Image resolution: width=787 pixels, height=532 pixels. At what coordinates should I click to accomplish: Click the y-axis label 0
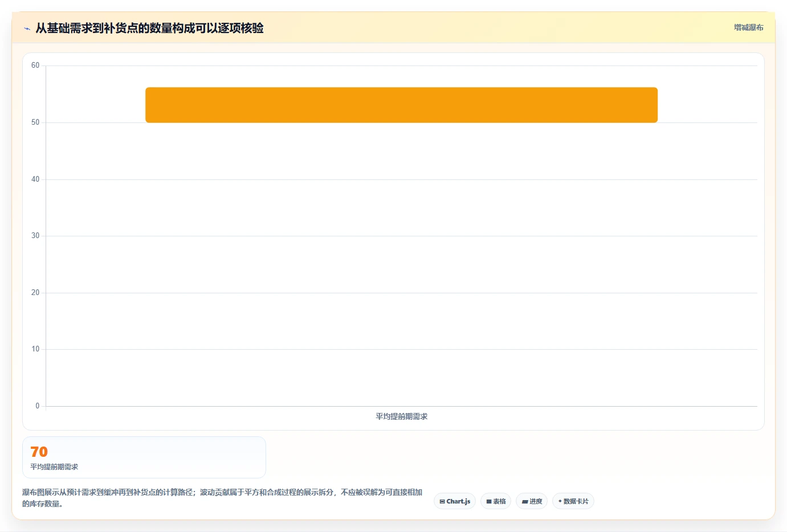click(x=38, y=406)
